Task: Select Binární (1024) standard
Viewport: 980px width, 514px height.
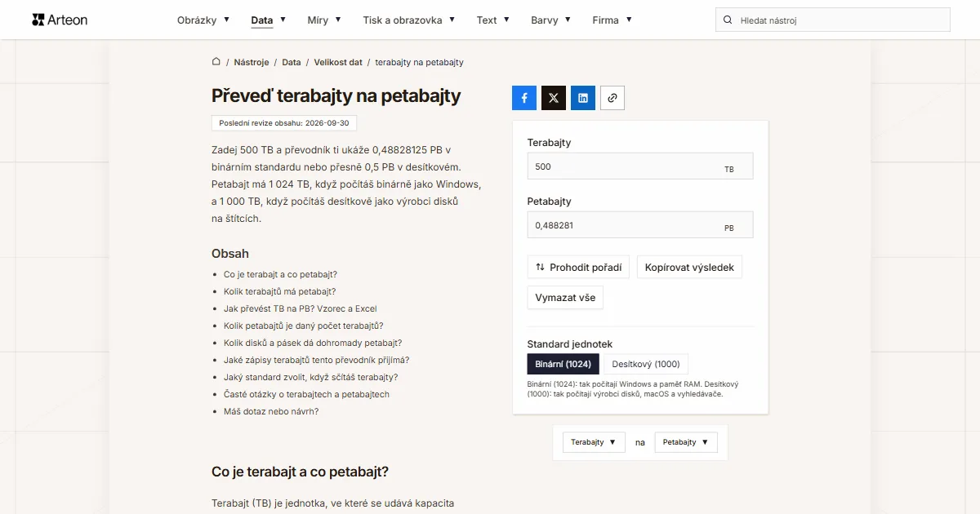Action: coord(563,364)
